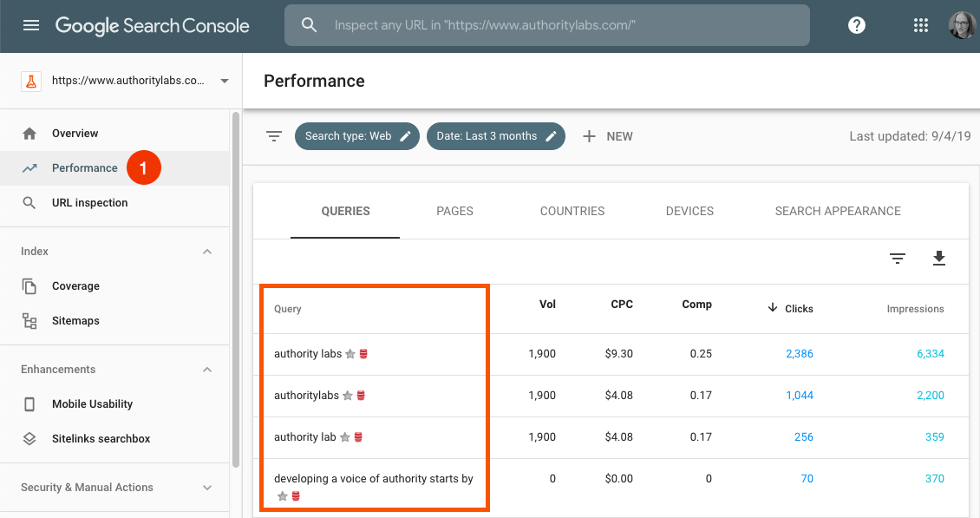980x518 pixels.
Task: Click the red database icon for 'authoritylabs'
Action: (x=362, y=396)
